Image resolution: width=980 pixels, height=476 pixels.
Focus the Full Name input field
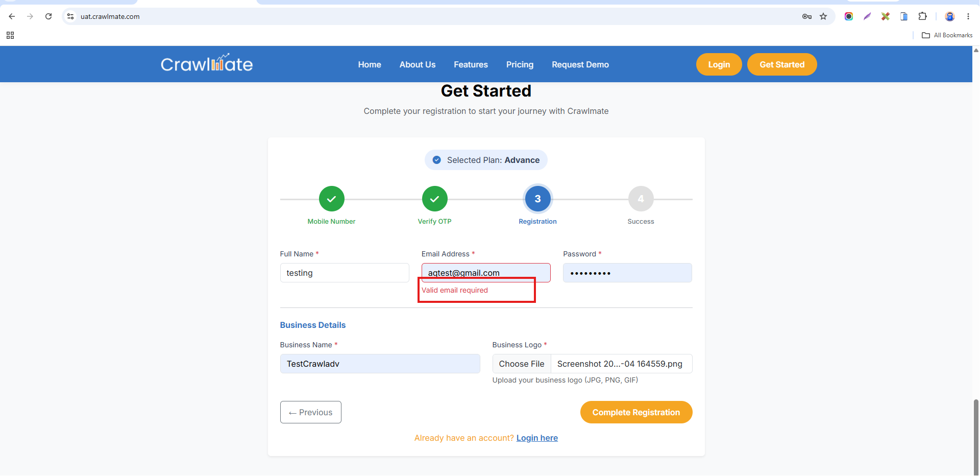pyautogui.click(x=345, y=273)
